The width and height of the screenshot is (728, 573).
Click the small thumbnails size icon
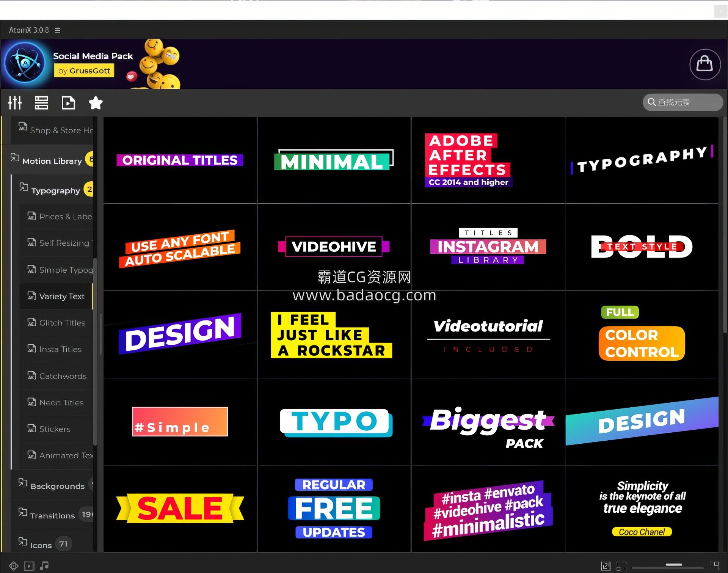pos(621,566)
